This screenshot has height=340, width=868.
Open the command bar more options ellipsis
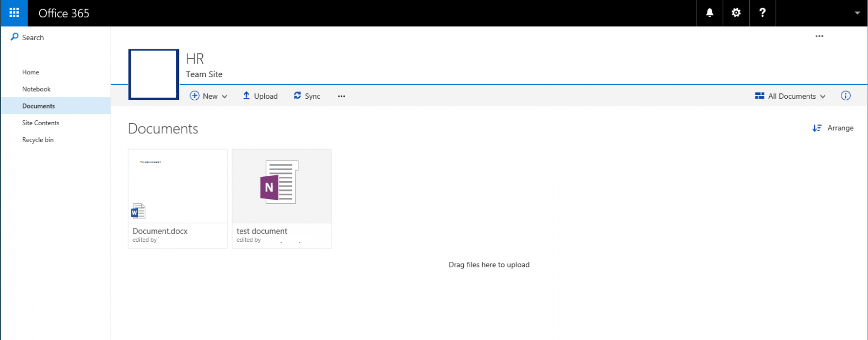[x=341, y=96]
